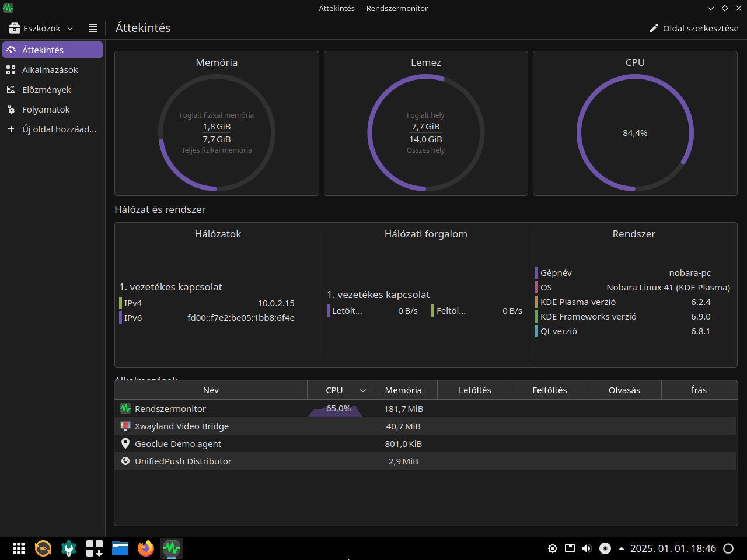Image resolution: width=747 pixels, height=560 pixels.
Task: Click the 181,7 MiB memory value
Action: point(403,409)
